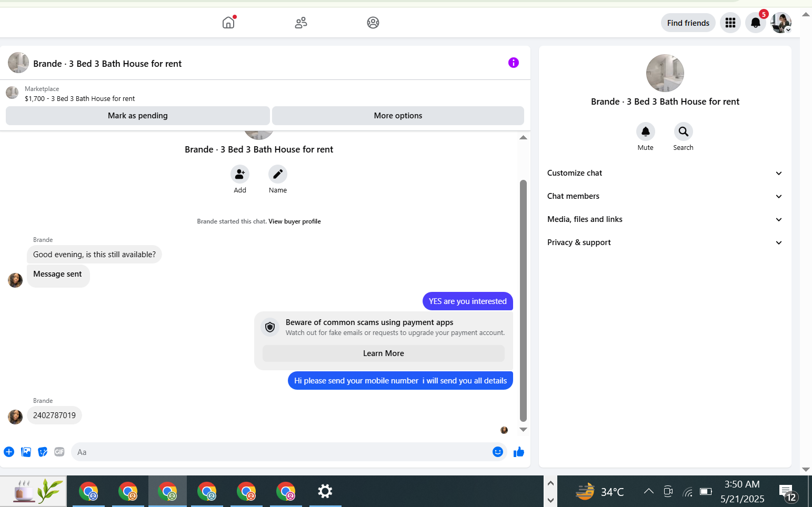Click the seen-receipt avatar below the messages
This screenshot has width=812, height=507.
[504, 430]
